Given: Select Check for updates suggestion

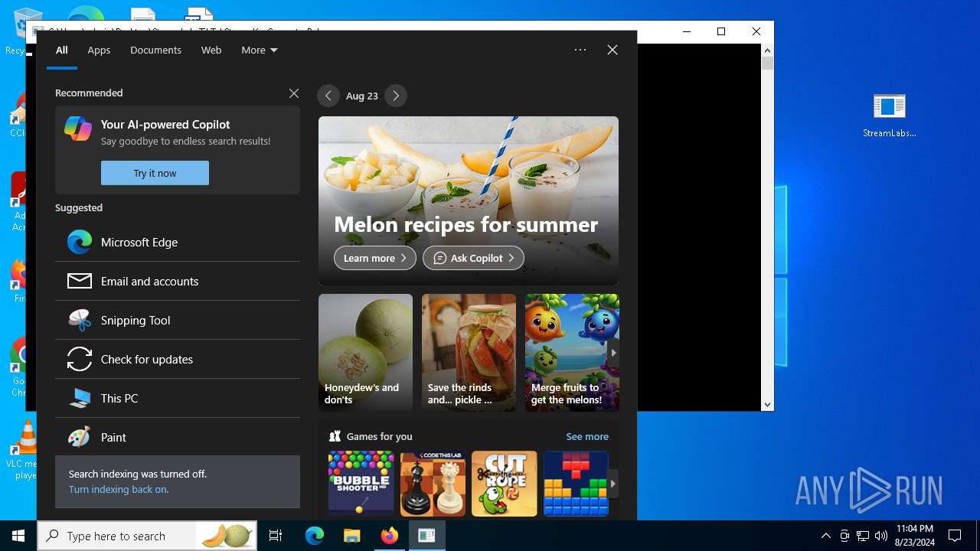Looking at the screenshot, I should pos(178,359).
